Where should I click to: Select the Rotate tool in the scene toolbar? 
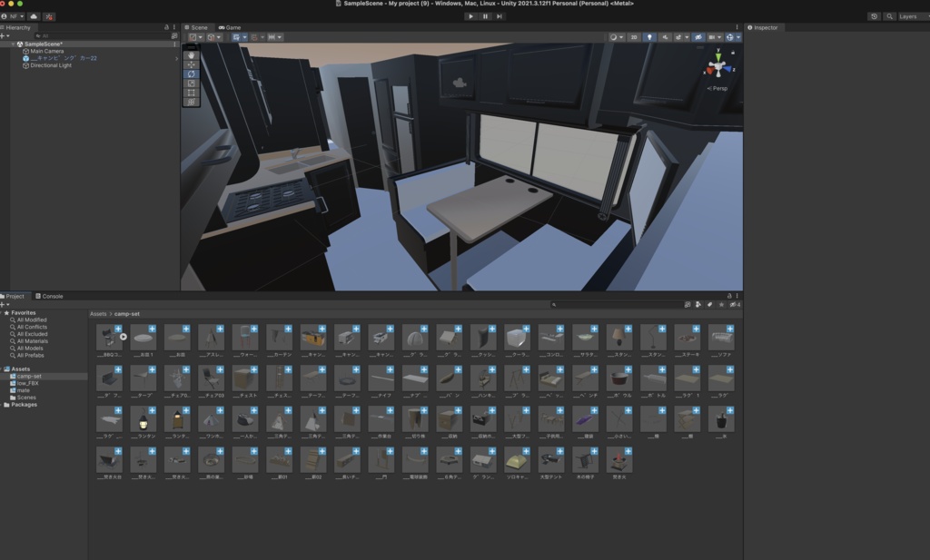pyautogui.click(x=192, y=74)
